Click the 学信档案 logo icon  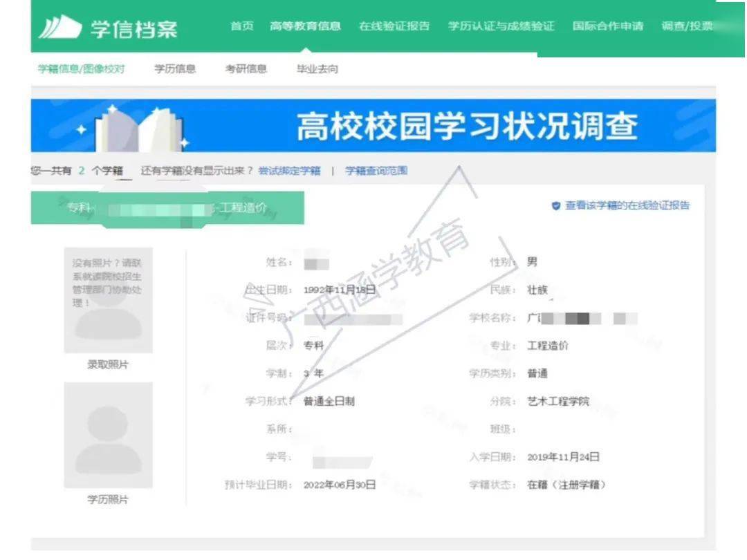pos(60,27)
